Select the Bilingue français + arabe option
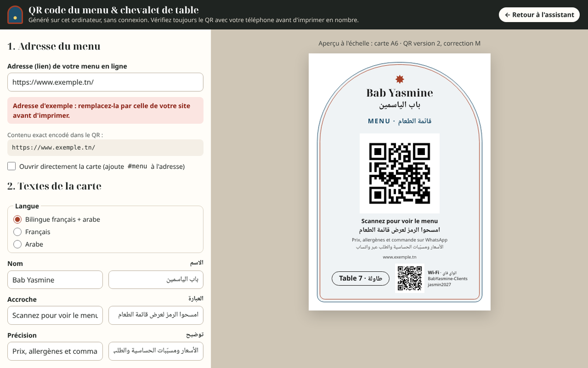The image size is (588, 368). [x=18, y=219]
